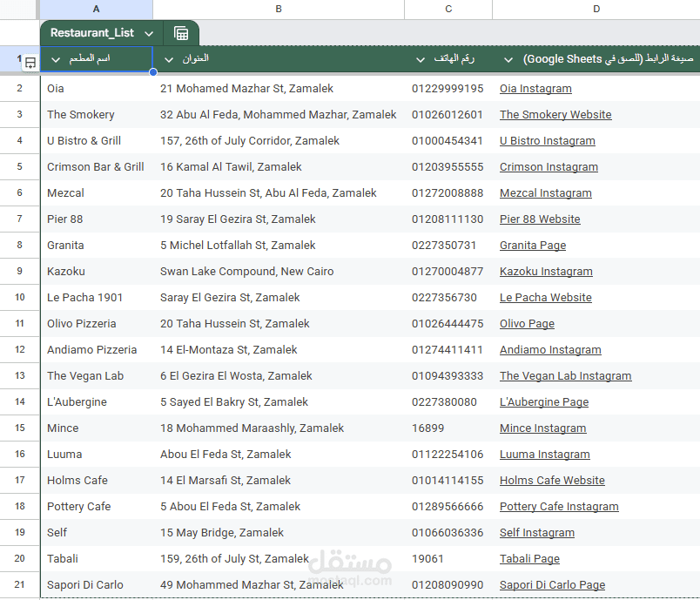This screenshot has height=600, width=700.
Task: Select the Le Pacha 1901 cell
Action: click(x=97, y=297)
